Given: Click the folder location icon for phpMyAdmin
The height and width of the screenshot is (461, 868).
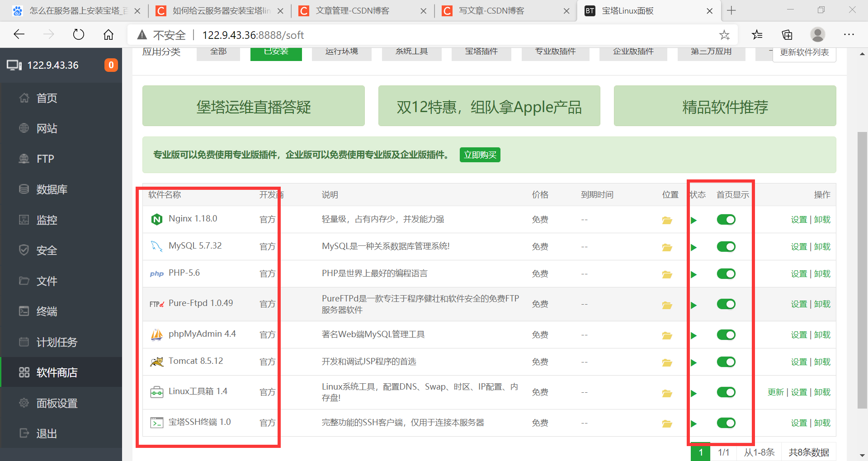Looking at the screenshot, I should pyautogui.click(x=667, y=335).
